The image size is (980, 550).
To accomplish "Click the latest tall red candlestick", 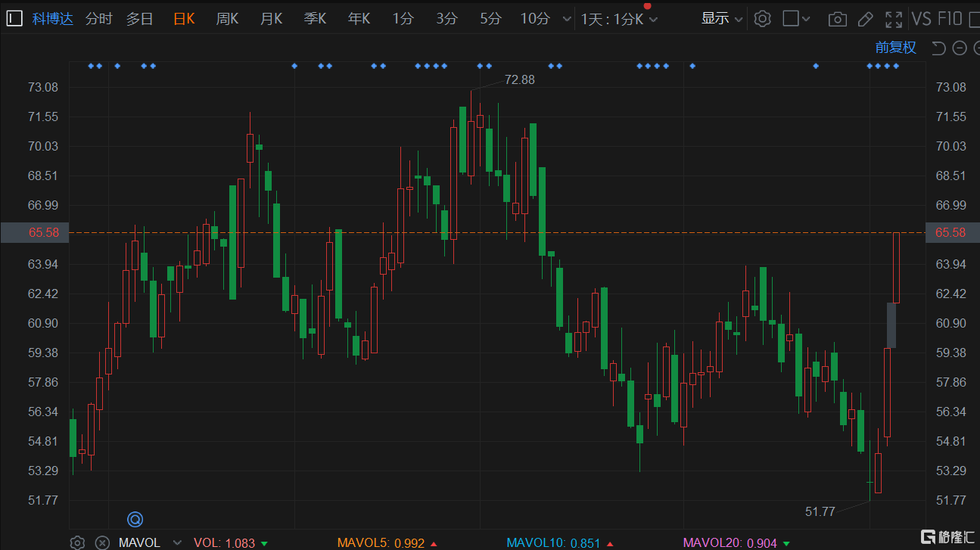I will pos(896,268).
